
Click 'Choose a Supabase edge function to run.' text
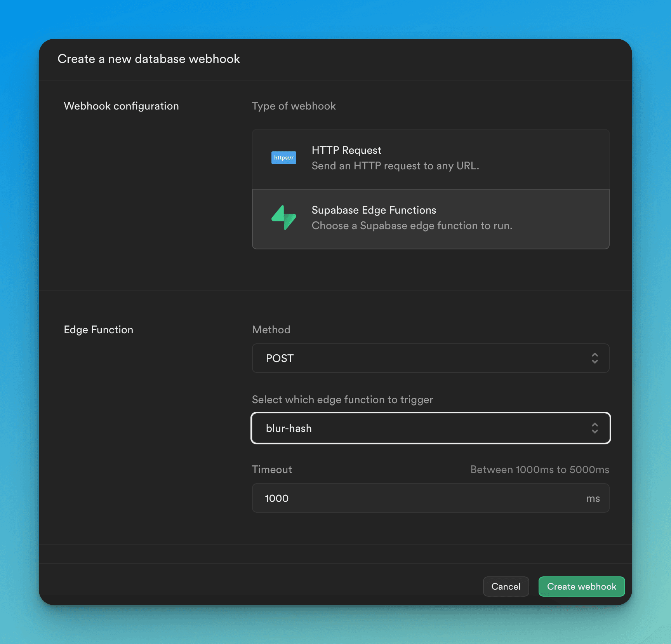[x=412, y=226]
